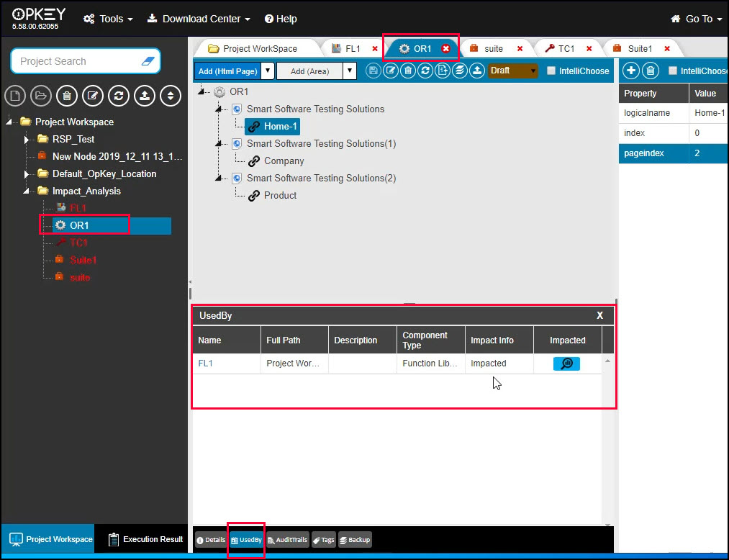
Task: Select Suite1 in the project tree
Action: [82, 260]
